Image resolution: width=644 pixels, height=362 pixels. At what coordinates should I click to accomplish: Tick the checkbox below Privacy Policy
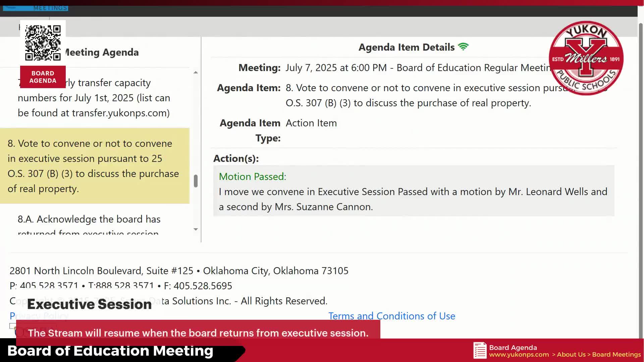point(13,326)
